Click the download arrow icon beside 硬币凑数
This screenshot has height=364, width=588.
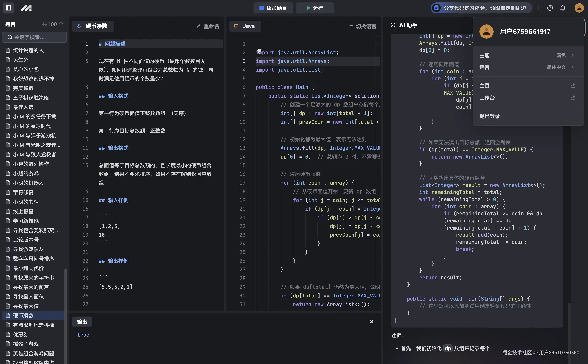[79, 26]
